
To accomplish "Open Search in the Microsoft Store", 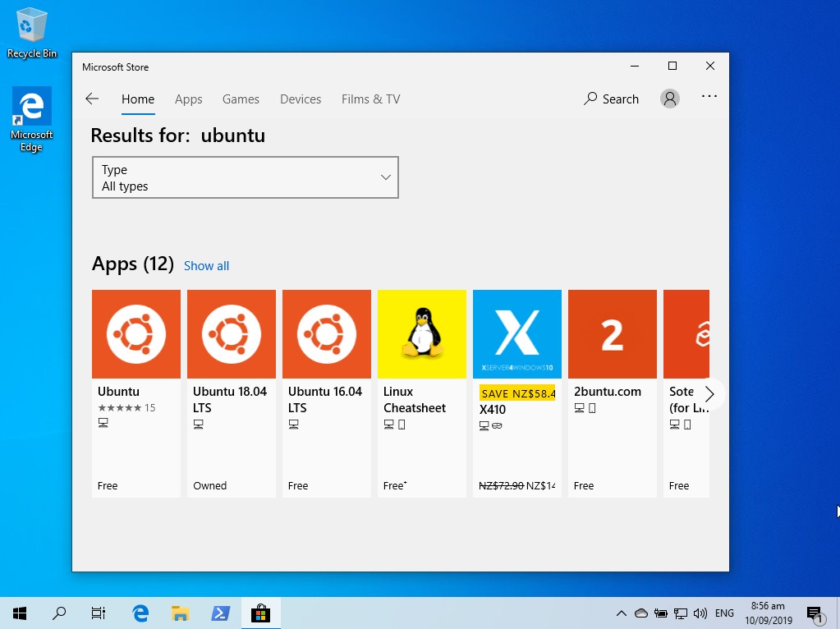I will point(611,98).
